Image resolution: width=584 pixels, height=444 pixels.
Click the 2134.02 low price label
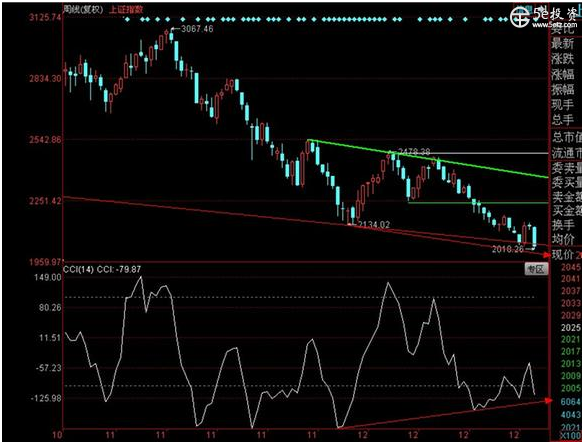point(374,224)
